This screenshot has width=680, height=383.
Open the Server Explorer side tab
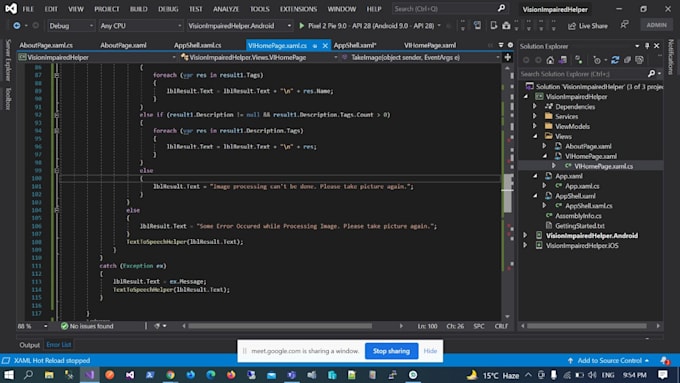tap(7, 60)
